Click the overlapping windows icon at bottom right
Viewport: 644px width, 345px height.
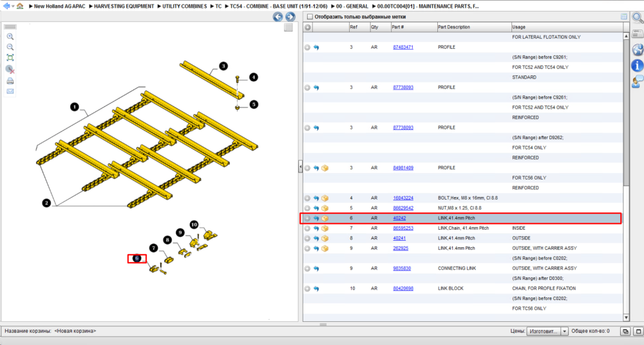click(x=625, y=331)
